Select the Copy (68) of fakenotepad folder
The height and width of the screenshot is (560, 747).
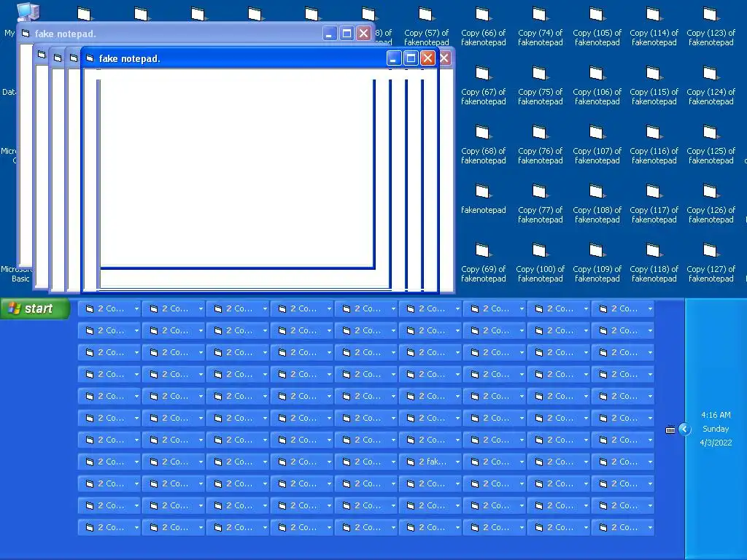pos(483,145)
